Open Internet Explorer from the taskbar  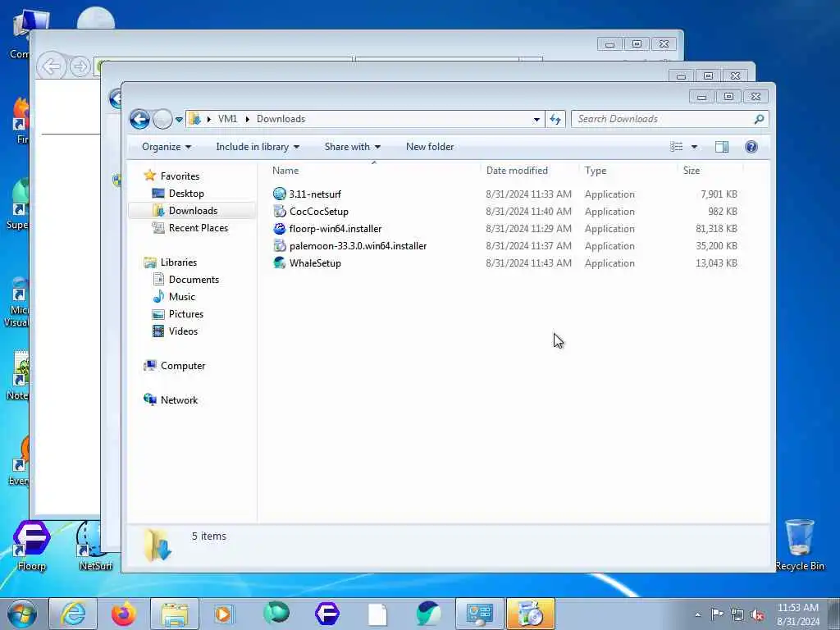(73, 614)
